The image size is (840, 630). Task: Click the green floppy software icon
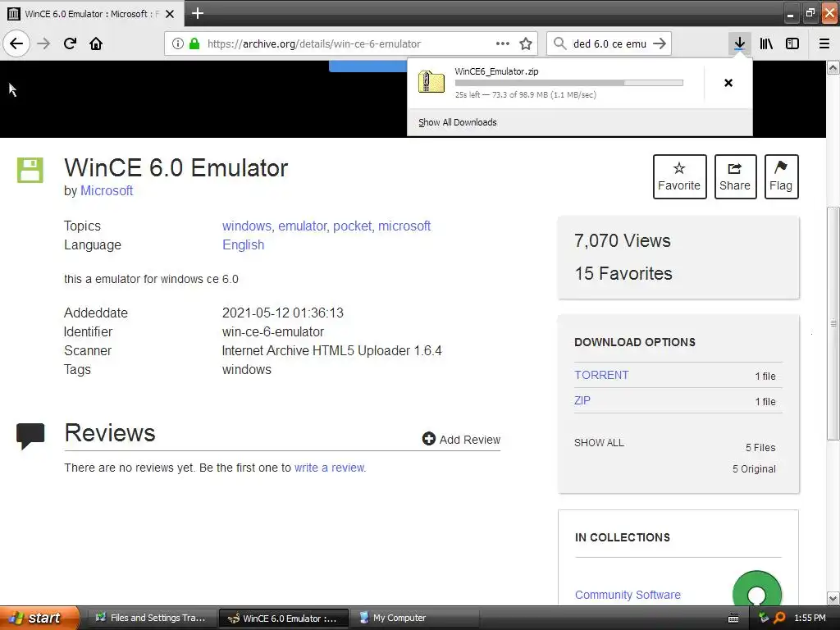[x=30, y=171]
